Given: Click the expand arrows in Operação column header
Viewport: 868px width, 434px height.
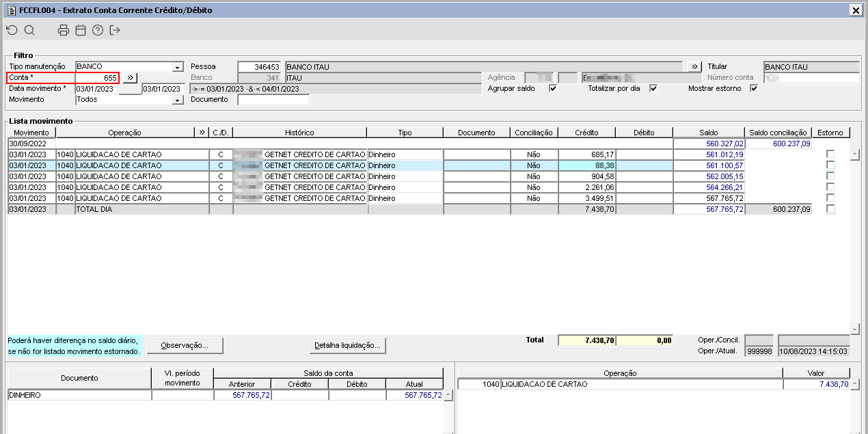Looking at the screenshot, I should point(202,133).
